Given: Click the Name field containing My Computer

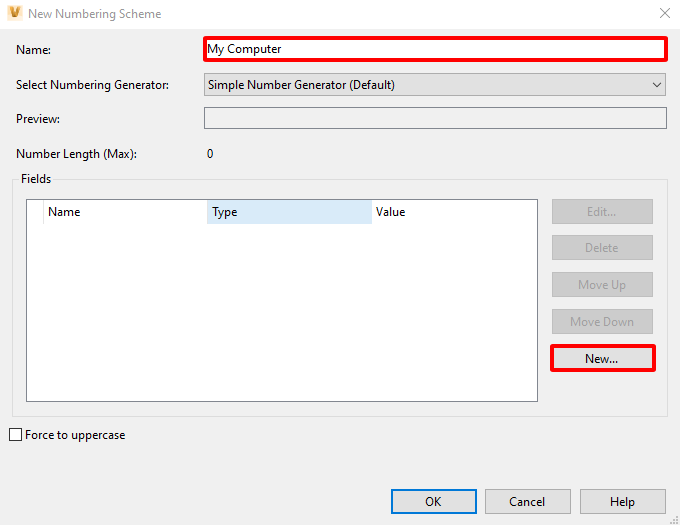Looking at the screenshot, I should (x=435, y=49).
